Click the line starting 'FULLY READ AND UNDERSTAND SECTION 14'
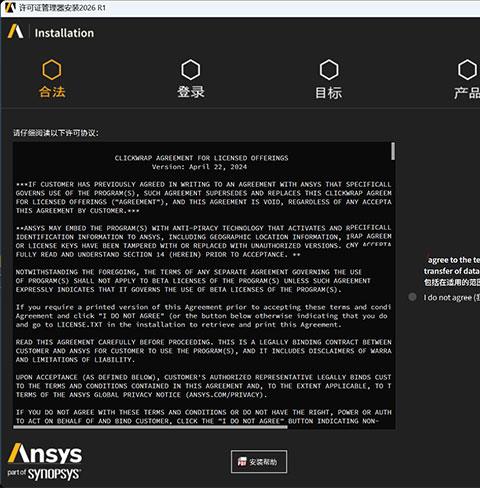480x488 pixels. pyautogui.click(x=158, y=254)
